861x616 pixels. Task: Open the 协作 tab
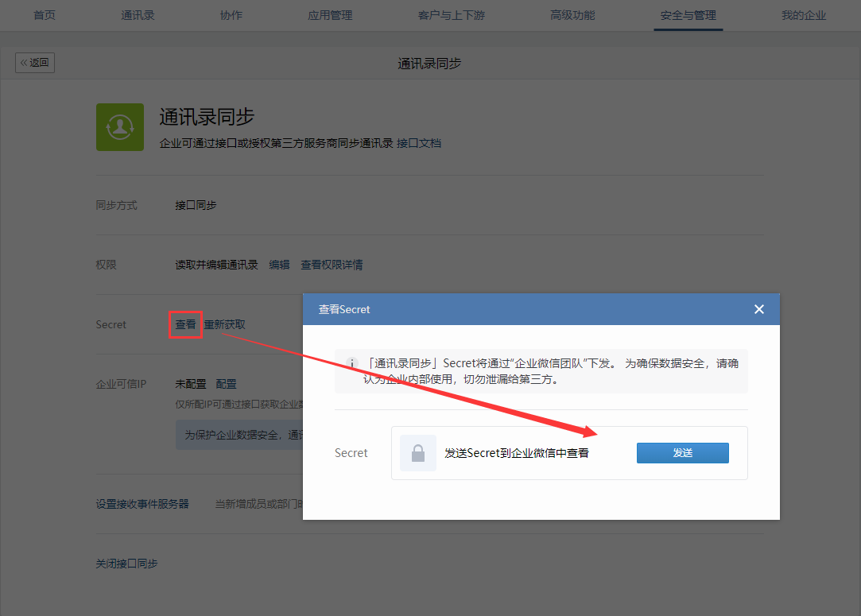click(x=231, y=15)
